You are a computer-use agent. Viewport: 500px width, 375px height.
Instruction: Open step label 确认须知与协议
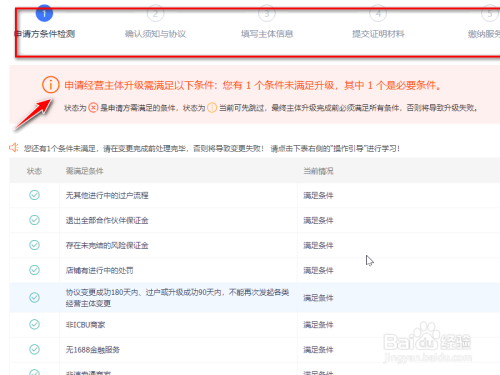155,34
